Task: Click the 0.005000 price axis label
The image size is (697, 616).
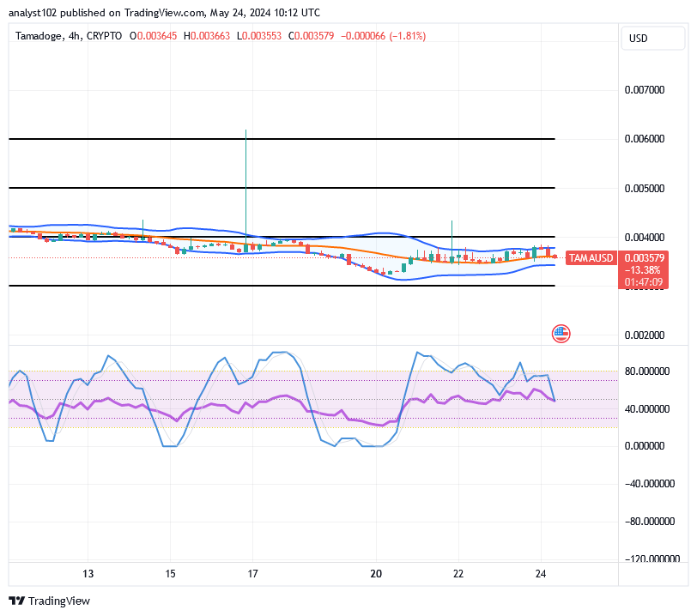Action: point(644,189)
